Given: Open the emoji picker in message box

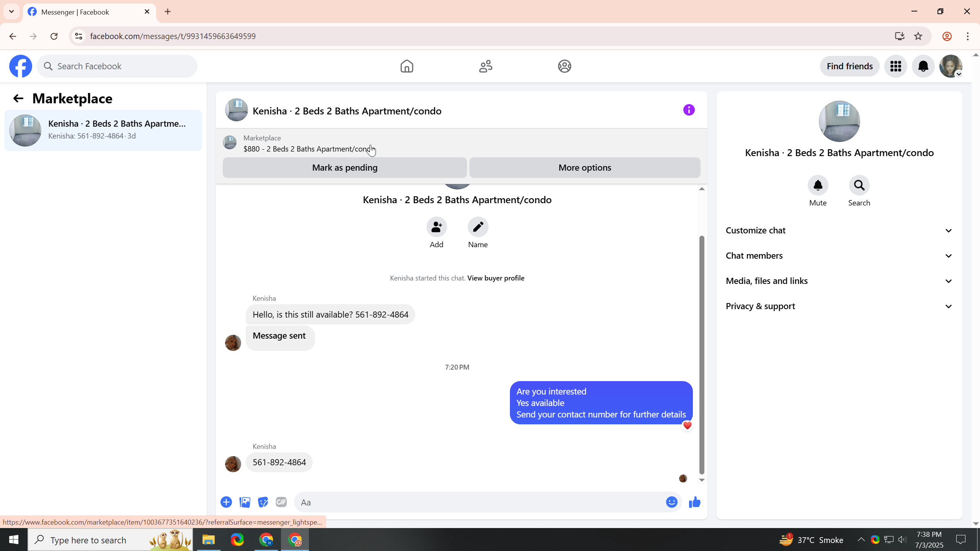Looking at the screenshot, I should 671,502.
